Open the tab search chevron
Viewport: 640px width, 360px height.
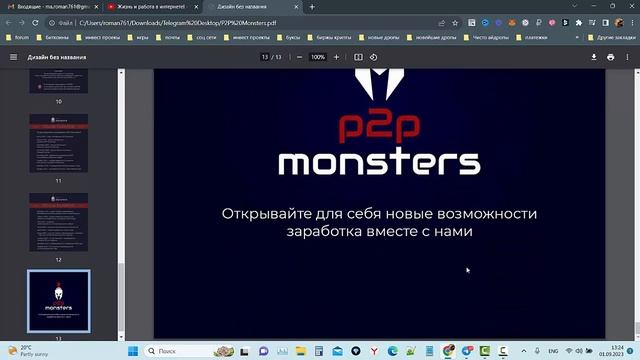coord(574,6)
